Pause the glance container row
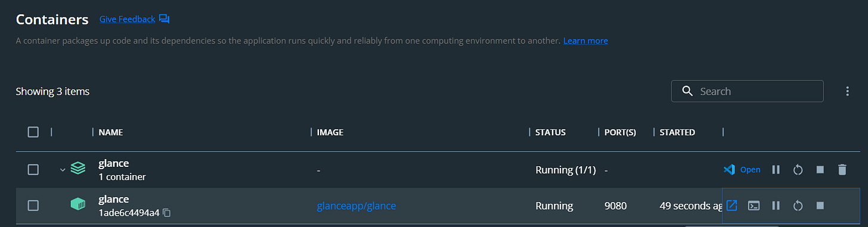 coord(776,206)
